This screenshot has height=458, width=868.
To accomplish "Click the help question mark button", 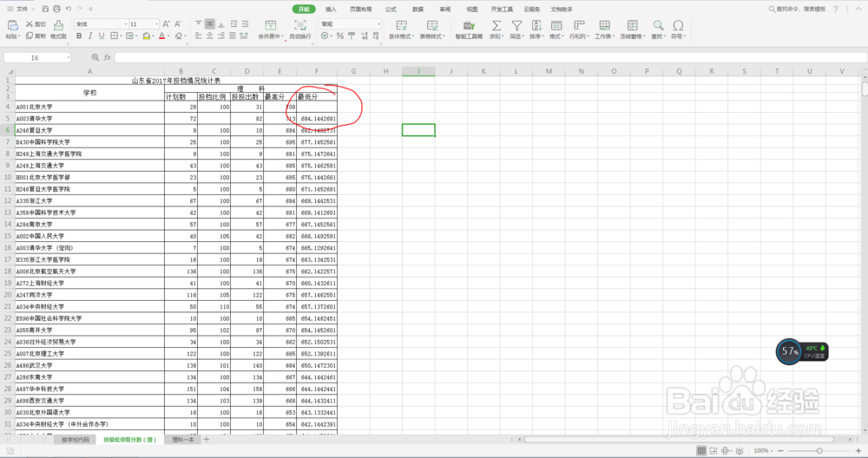I will click(835, 9).
